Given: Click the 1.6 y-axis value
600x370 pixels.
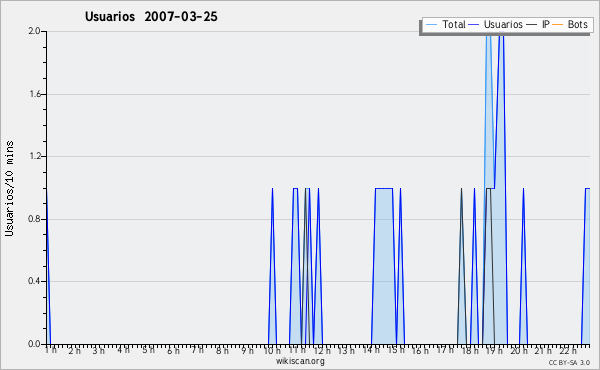Looking at the screenshot, I should coord(34,94).
